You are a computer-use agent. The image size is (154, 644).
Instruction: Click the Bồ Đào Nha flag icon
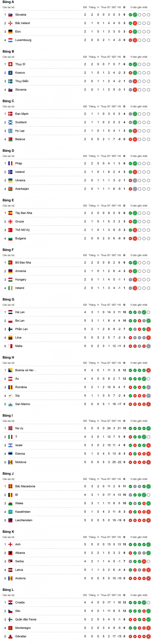(x=10, y=262)
